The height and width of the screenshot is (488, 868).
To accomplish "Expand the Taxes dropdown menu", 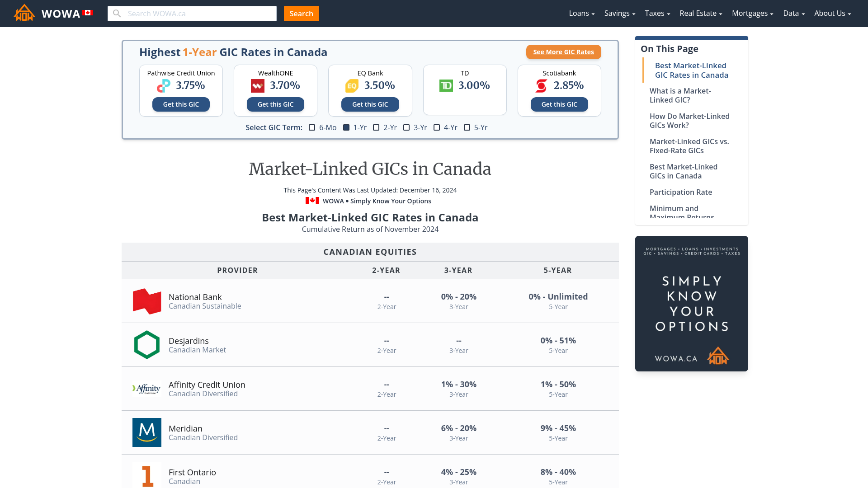I will click(657, 14).
